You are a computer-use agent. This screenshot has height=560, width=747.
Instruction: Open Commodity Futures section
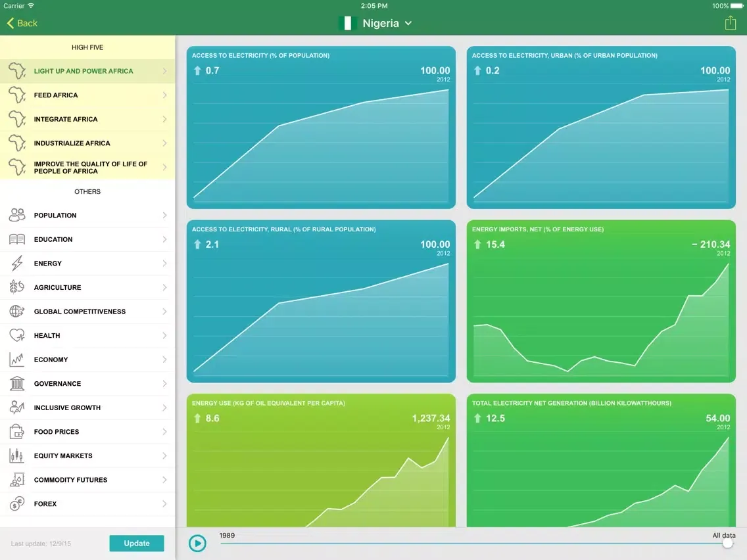87,480
